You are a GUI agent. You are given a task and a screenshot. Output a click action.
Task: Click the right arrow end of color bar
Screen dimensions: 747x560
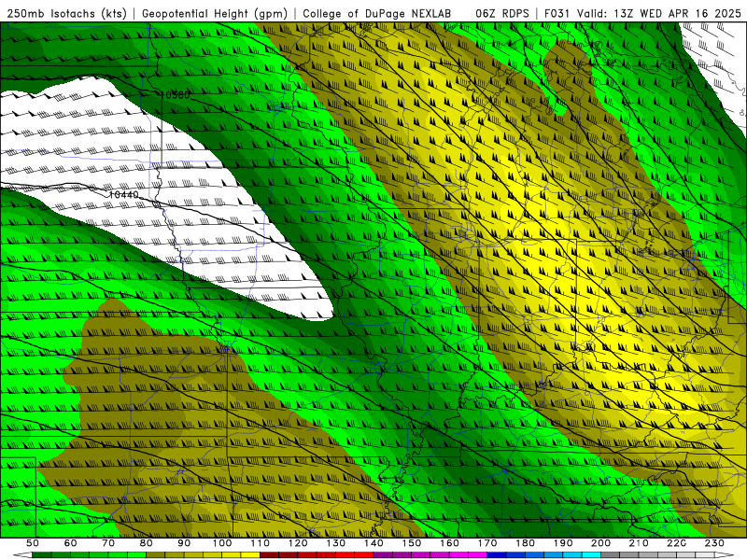725,554
